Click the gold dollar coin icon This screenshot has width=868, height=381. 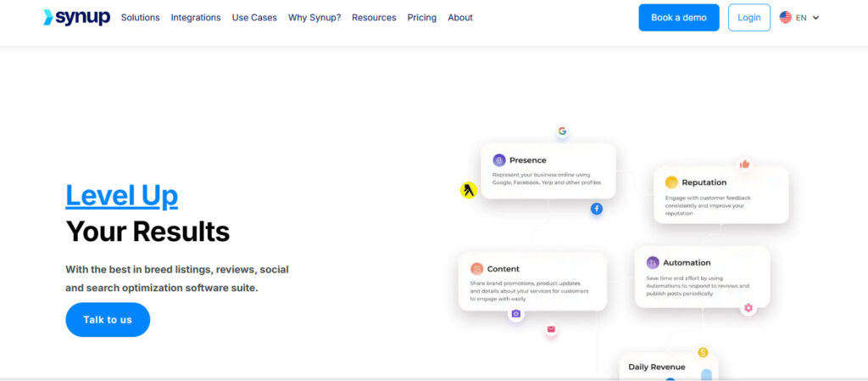(x=703, y=352)
